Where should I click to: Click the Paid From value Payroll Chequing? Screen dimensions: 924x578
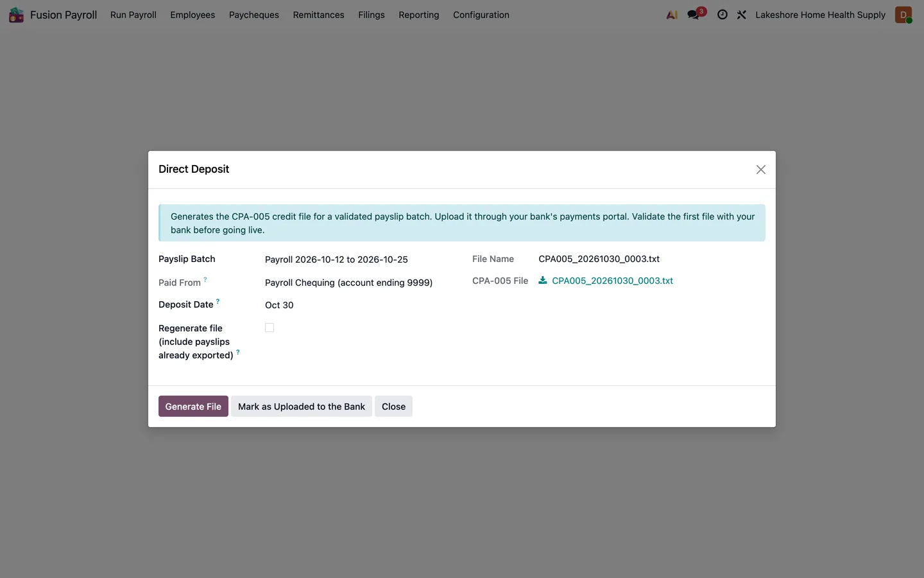click(x=348, y=283)
